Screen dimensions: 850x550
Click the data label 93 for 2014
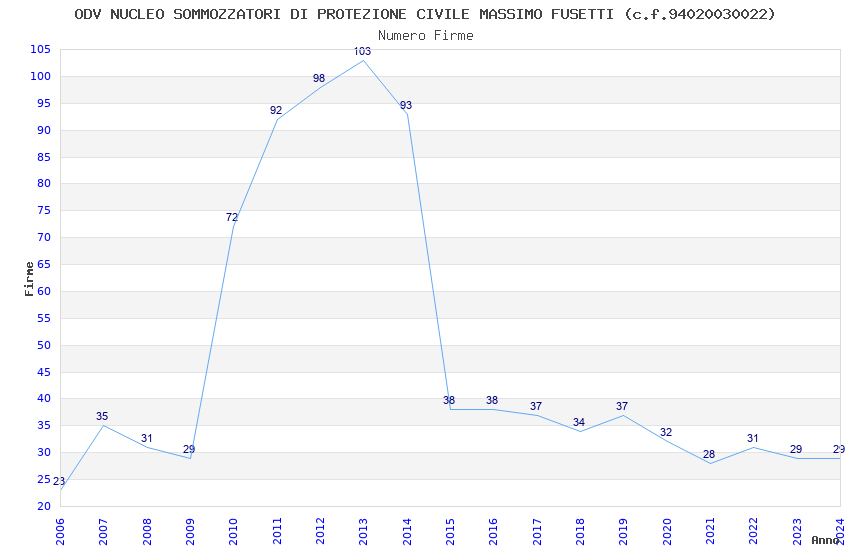(405, 105)
